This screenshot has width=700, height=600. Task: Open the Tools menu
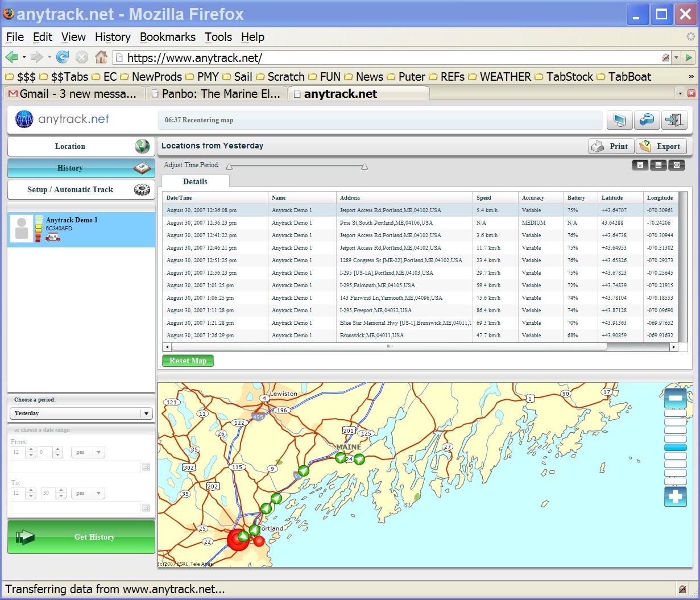[x=218, y=37]
